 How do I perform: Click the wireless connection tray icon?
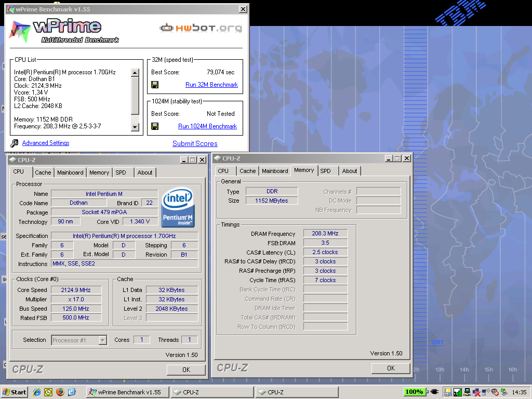pos(486,392)
